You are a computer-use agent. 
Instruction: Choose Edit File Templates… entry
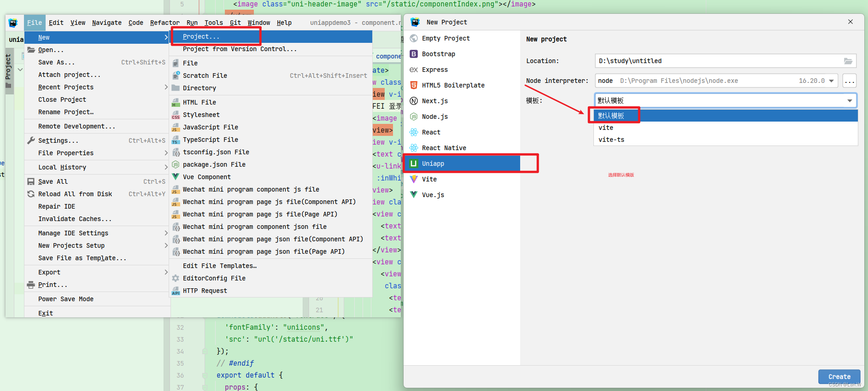pyautogui.click(x=271, y=266)
